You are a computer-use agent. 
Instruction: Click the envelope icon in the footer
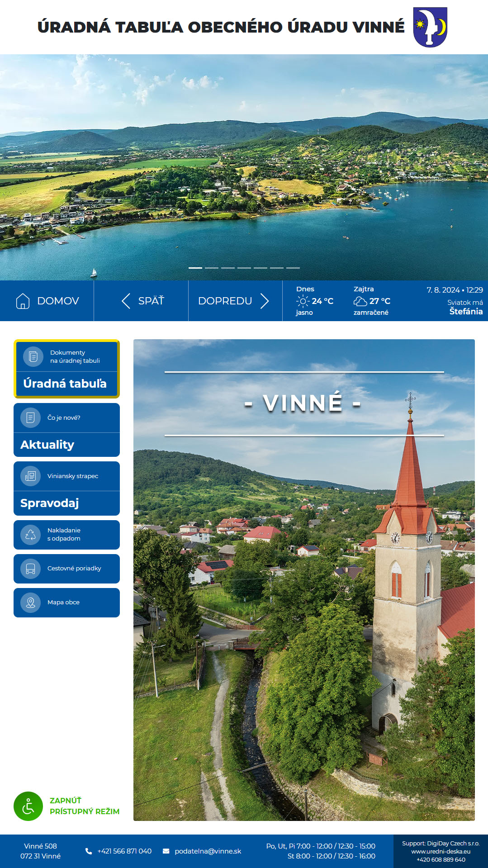click(166, 851)
